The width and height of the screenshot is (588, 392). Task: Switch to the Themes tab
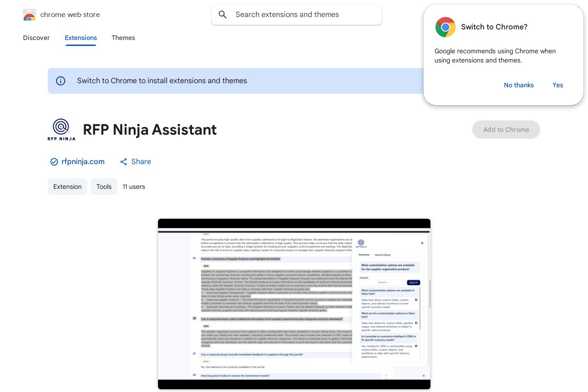tap(123, 38)
